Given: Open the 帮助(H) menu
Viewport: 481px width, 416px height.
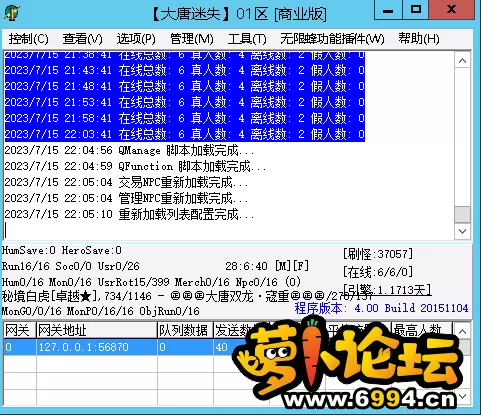Looking at the screenshot, I should tap(419, 39).
